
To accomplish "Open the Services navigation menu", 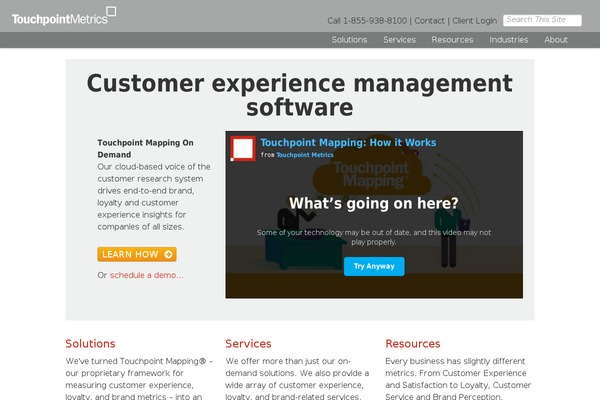I will pos(399,40).
